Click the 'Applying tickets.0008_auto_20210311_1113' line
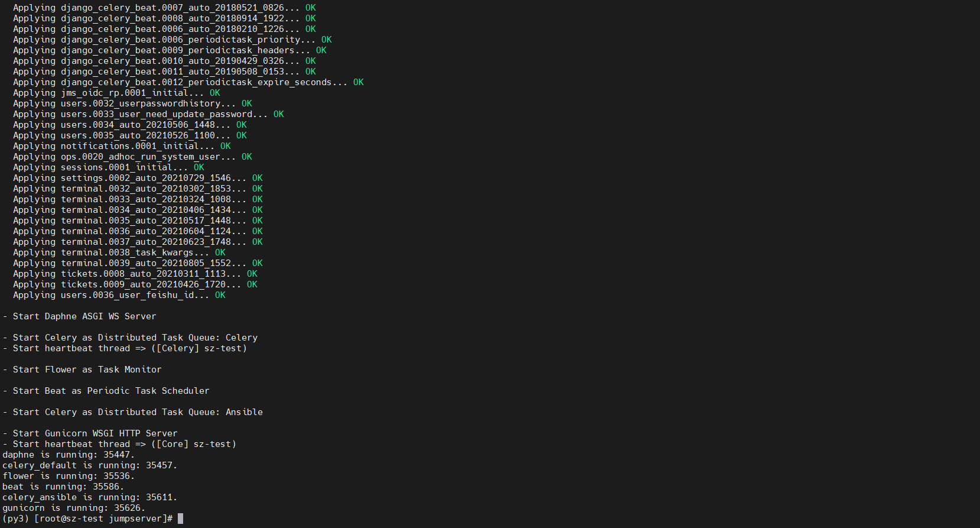The image size is (980, 528). (x=135, y=274)
